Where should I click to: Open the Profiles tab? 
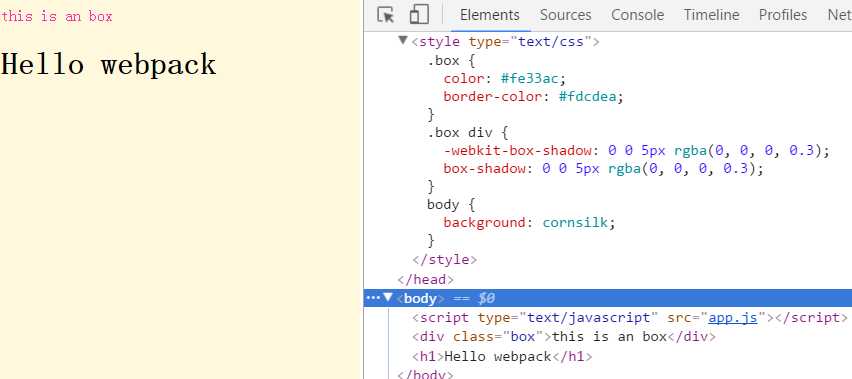point(782,15)
